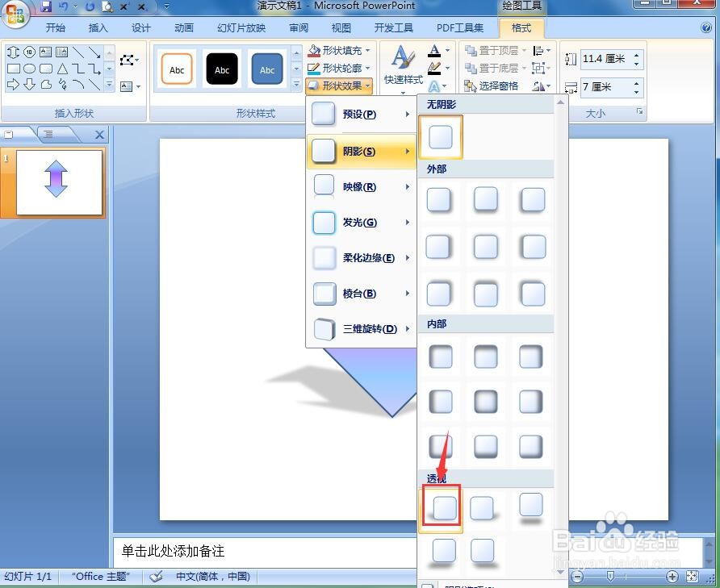Screen dimensions: 720x588
Task: Select first outer shadow preset
Action: (x=439, y=200)
